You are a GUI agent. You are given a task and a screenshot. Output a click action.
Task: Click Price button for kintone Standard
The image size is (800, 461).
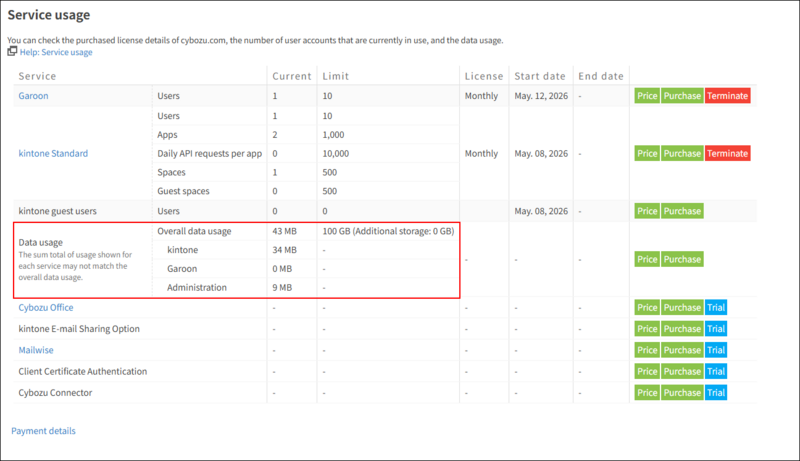(647, 153)
